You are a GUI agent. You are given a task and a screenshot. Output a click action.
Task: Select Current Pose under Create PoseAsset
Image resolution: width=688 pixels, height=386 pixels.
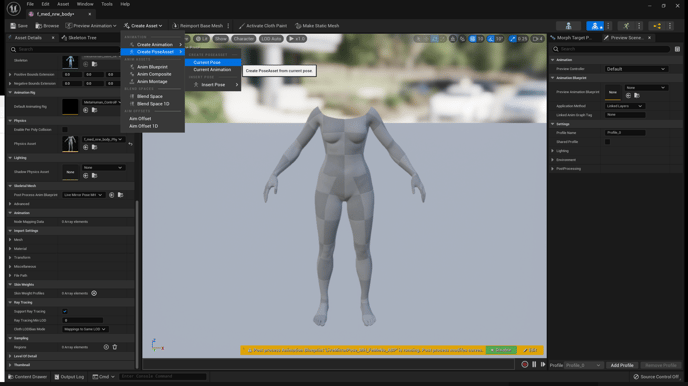pyautogui.click(x=213, y=62)
